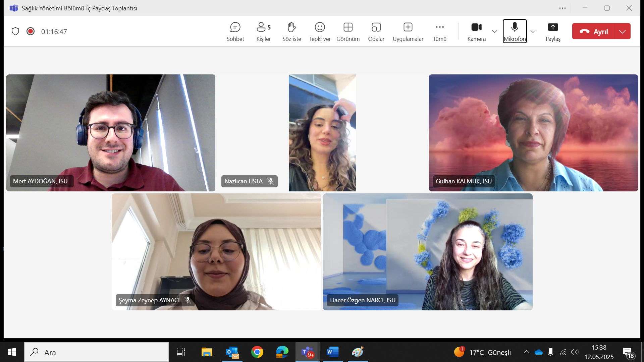Screen dimensions: 644x362
Task: Open the Tümü more actions menu
Action: coord(440,32)
